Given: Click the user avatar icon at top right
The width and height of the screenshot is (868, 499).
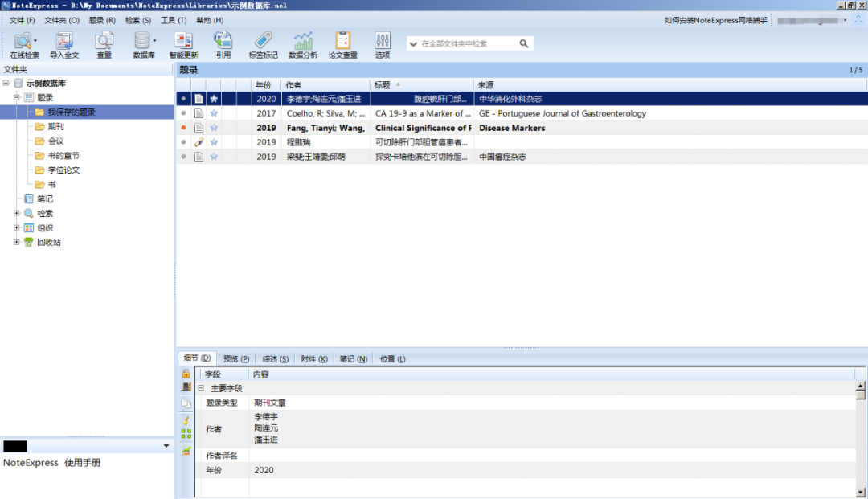Looking at the screenshot, I should click(x=858, y=20).
